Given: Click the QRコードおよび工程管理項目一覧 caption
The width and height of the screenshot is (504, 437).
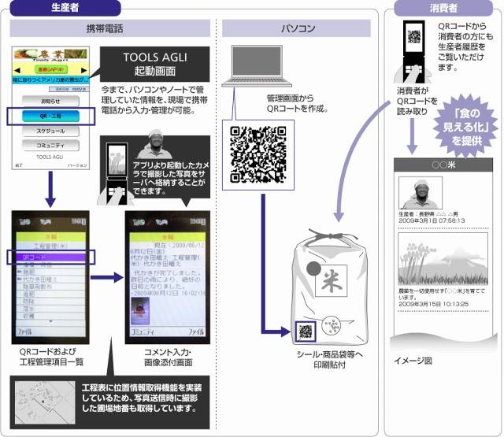Looking at the screenshot, I should click(51, 357).
